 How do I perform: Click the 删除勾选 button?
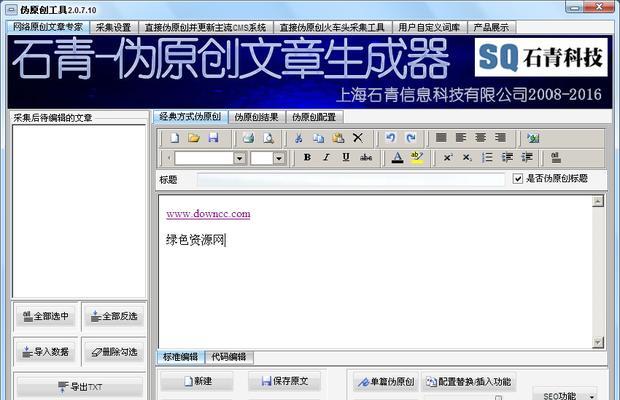click(x=114, y=351)
